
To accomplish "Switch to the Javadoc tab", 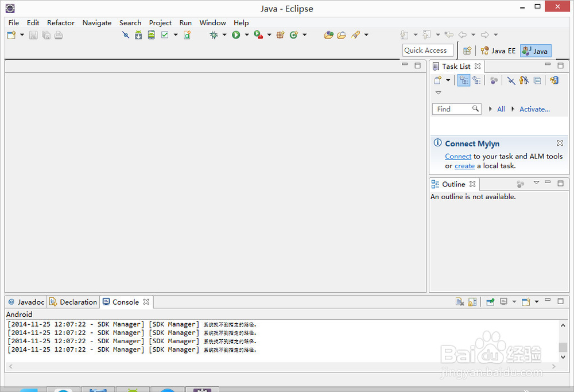I will (x=26, y=302).
